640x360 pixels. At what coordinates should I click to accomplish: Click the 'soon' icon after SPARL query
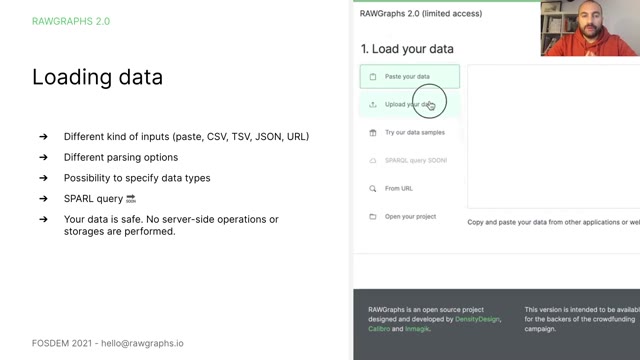pos(131,199)
